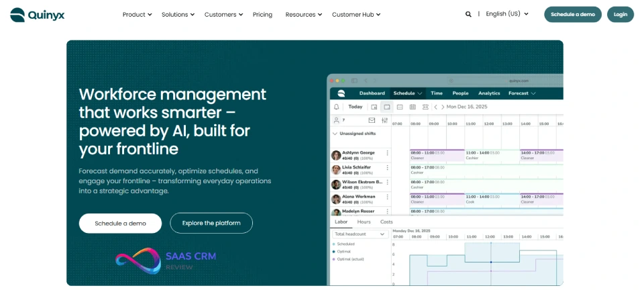Go to previous day arrow in schedule
This screenshot has width=644, height=290.
pos(435,107)
